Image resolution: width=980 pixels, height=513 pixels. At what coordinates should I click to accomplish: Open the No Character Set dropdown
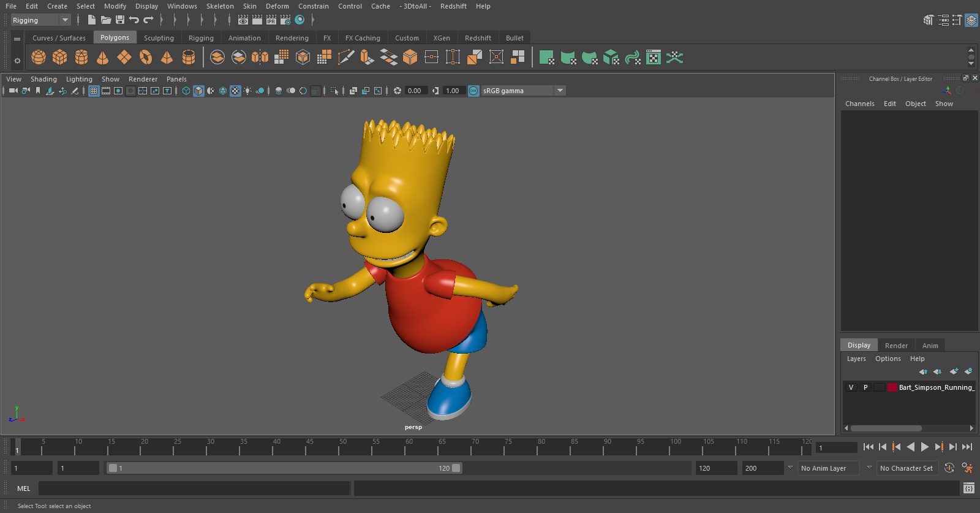[907, 468]
